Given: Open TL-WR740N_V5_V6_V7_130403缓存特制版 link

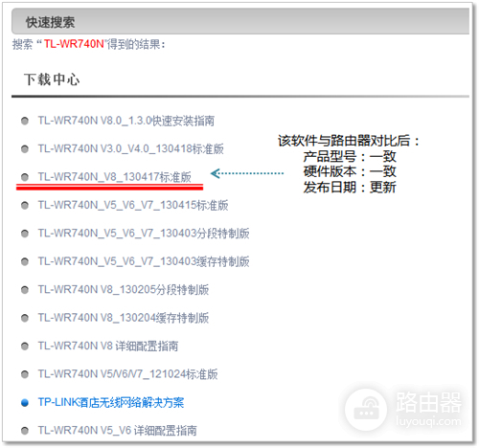Looking at the screenshot, I should (144, 261).
